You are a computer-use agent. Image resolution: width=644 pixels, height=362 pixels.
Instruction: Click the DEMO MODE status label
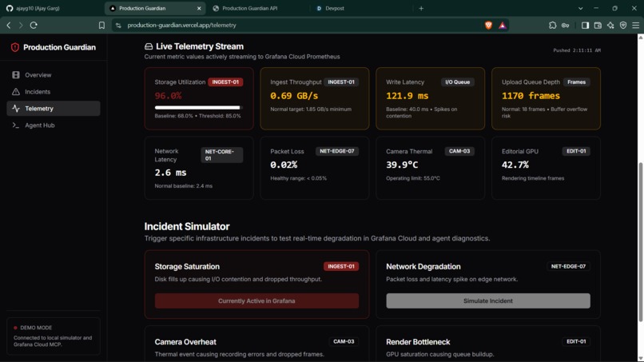click(36, 328)
